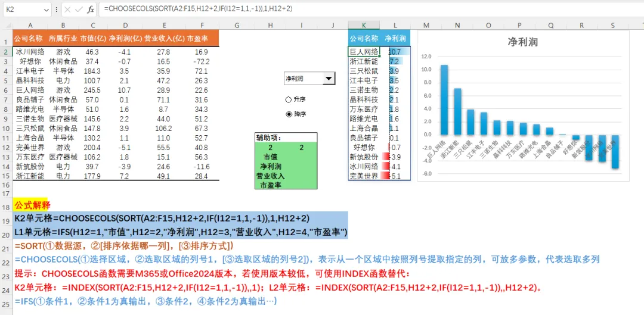Click the chart title 净利润

[x=523, y=42]
